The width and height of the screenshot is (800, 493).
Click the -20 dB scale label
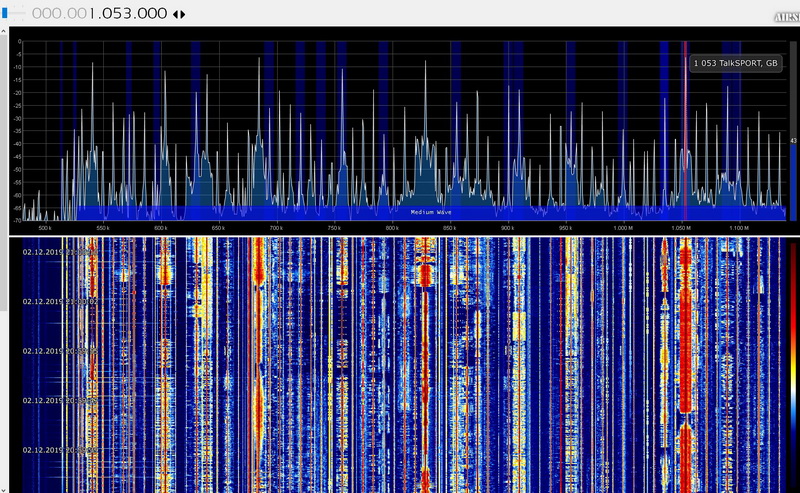[x=17, y=93]
